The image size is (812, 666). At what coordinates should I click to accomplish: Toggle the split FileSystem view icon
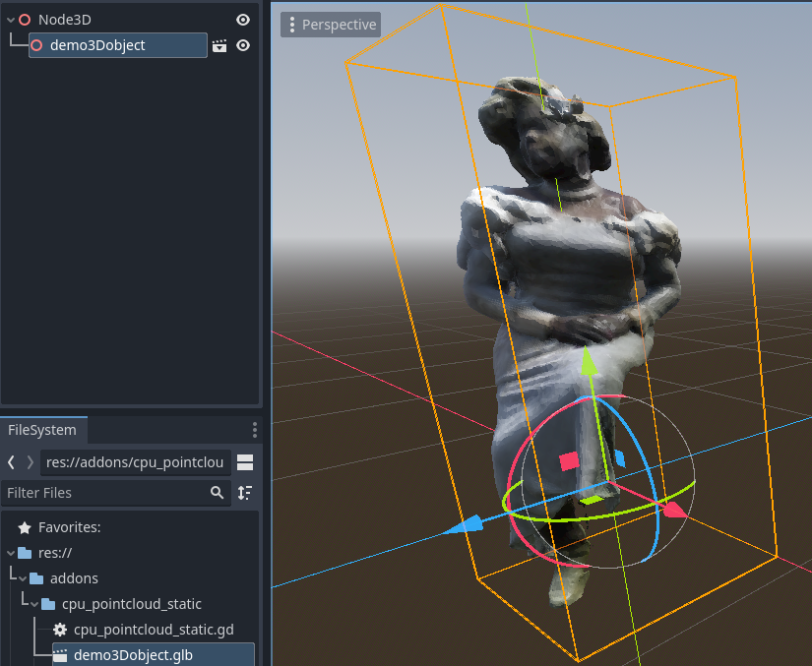click(244, 462)
